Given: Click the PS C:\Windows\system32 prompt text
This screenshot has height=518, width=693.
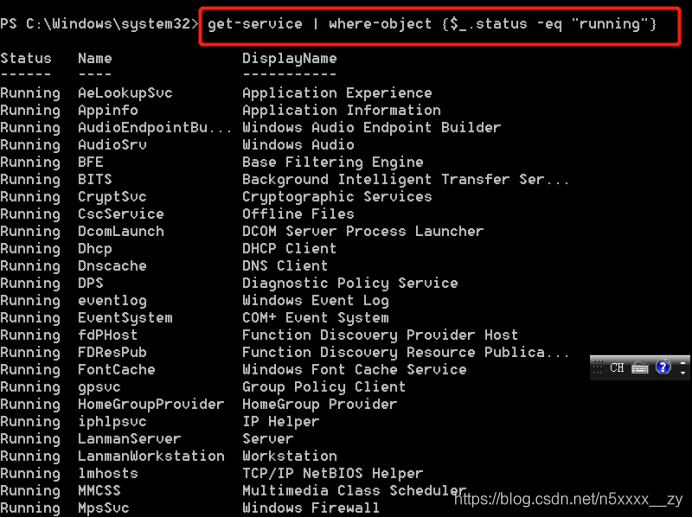Looking at the screenshot, I should coord(99,24).
